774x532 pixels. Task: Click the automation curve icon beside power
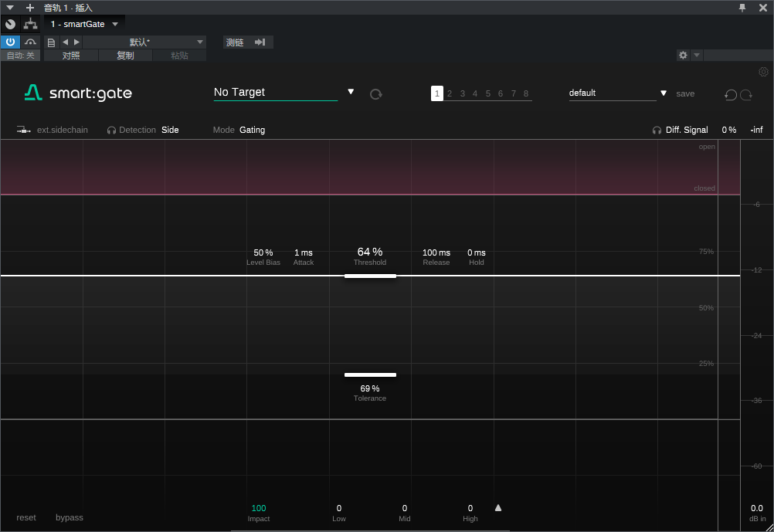pyautogui.click(x=30, y=42)
